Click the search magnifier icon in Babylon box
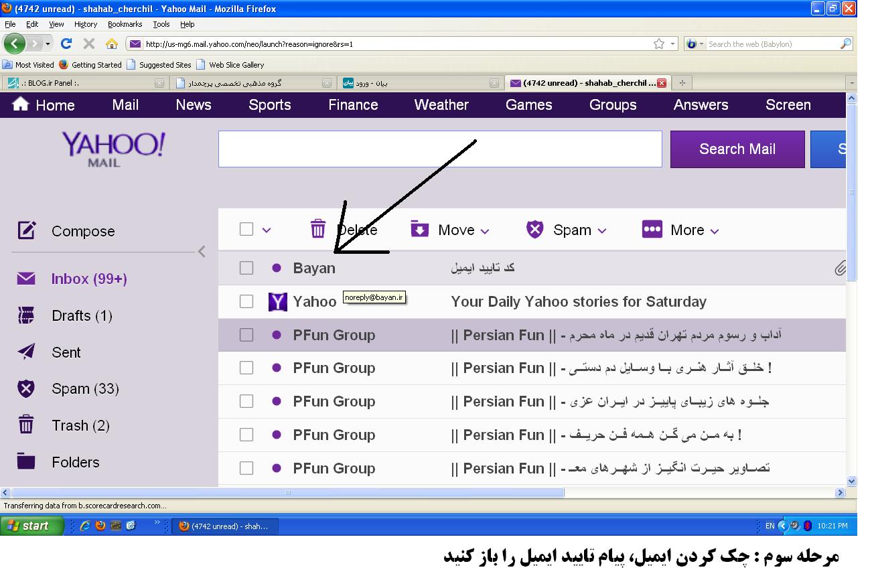This screenshot has width=872, height=588. pyautogui.click(x=846, y=44)
